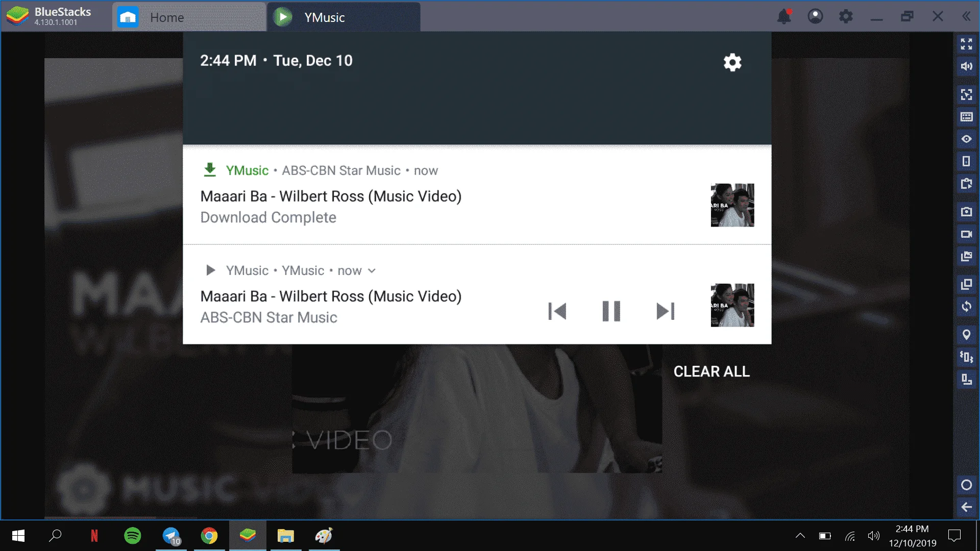This screenshot has height=551, width=980.
Task: Open the taskbar clock showing 12/10/2019
Action: click(x=913, y=536)
